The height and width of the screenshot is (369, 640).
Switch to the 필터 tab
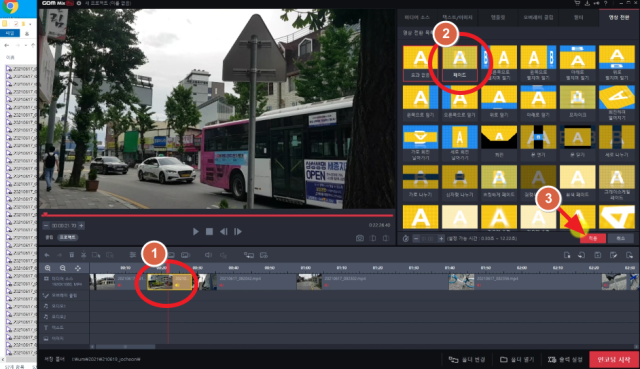point(579,18)
